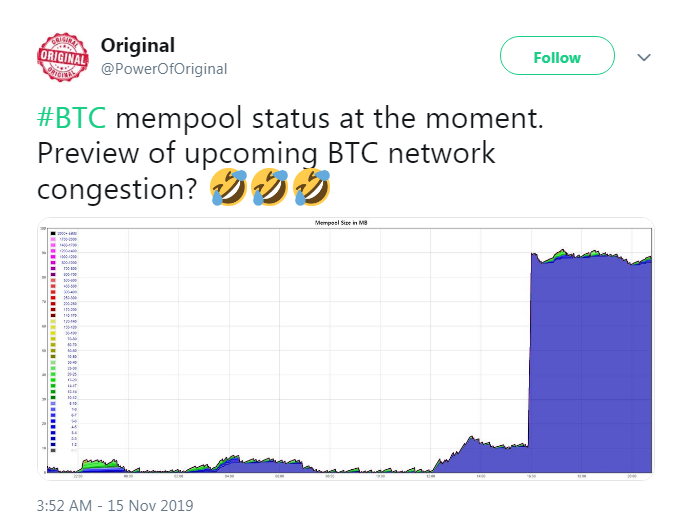Open the tweet timestamp 15 Nov 2019

pyautogui.click(x=114, y=505)
